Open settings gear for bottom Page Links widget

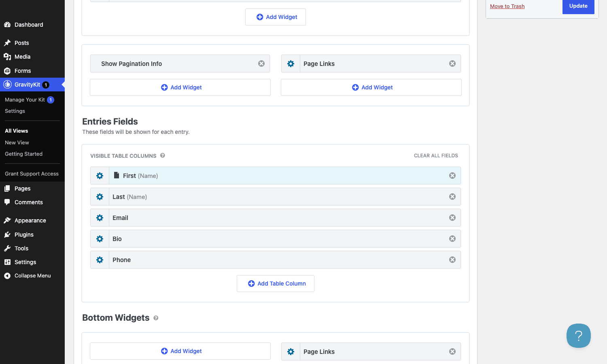click(291, 351)
